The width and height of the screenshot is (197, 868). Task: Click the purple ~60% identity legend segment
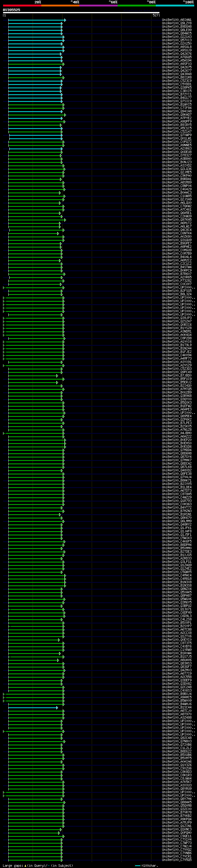click(x=99, y=6)
